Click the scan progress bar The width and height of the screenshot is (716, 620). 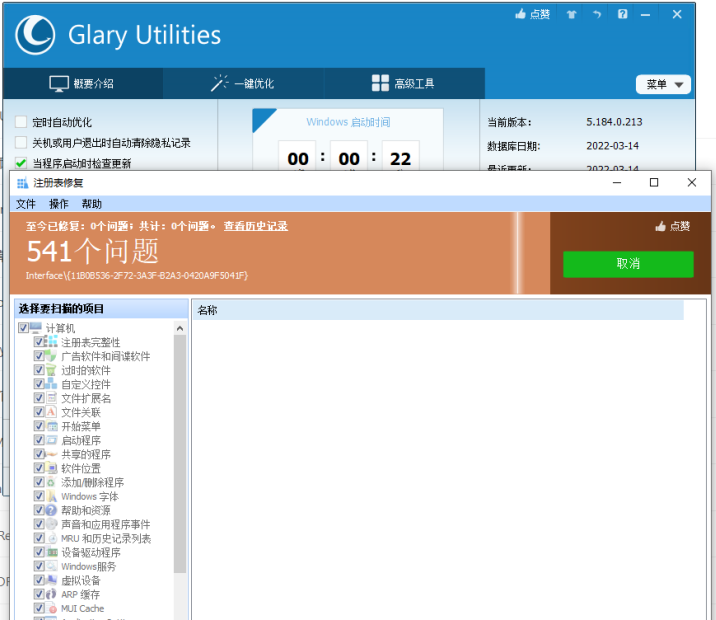tap(280, 253)
